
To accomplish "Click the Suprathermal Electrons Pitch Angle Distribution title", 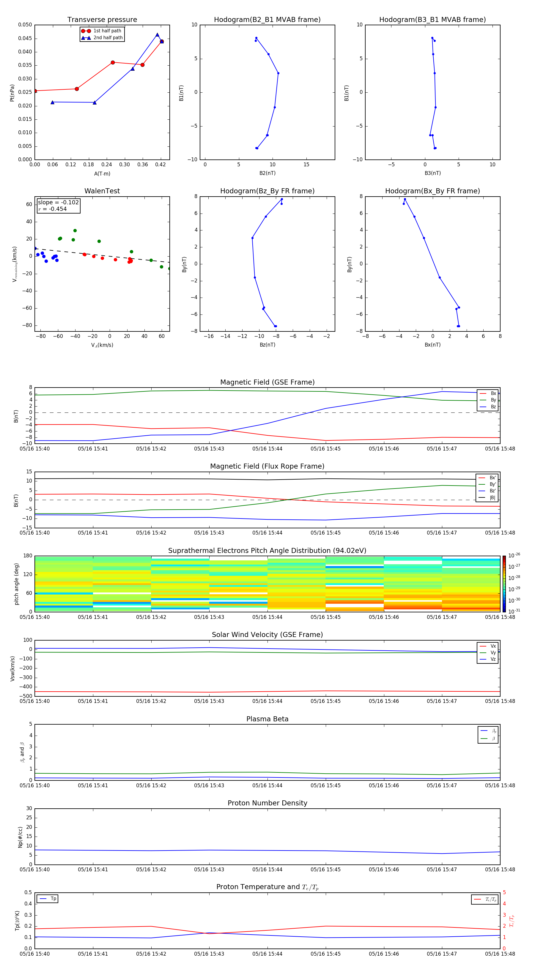I will pos(267,551).
